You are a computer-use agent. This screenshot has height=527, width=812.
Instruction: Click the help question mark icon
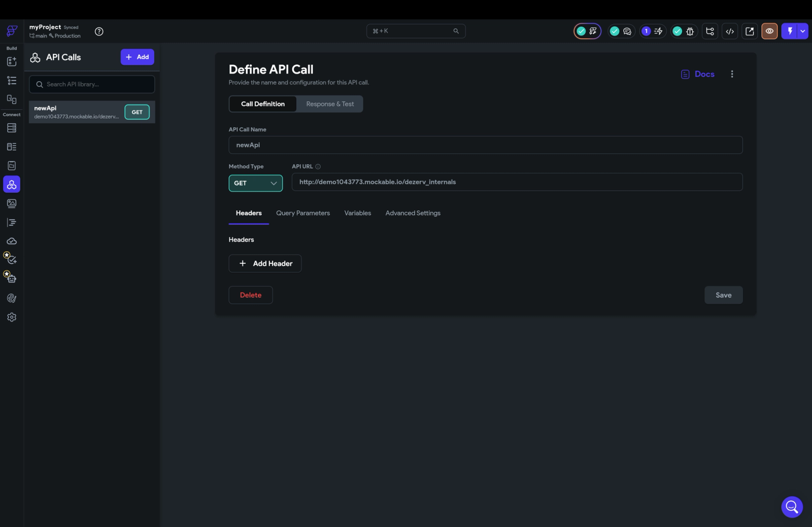(x=99, y=31)
